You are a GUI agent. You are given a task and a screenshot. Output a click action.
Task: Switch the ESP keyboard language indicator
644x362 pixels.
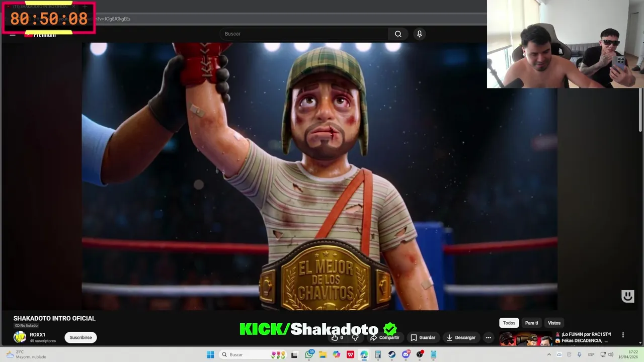(x=591, y=354)
